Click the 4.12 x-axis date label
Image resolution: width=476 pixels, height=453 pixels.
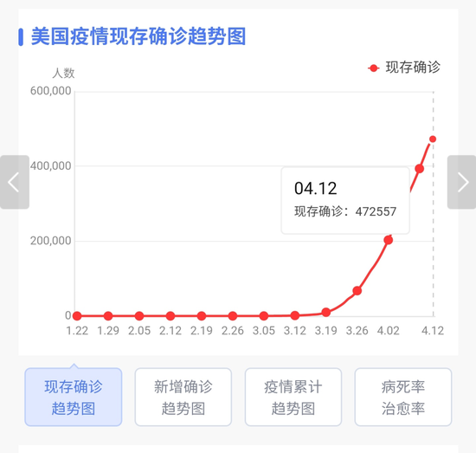coord(433,331)
